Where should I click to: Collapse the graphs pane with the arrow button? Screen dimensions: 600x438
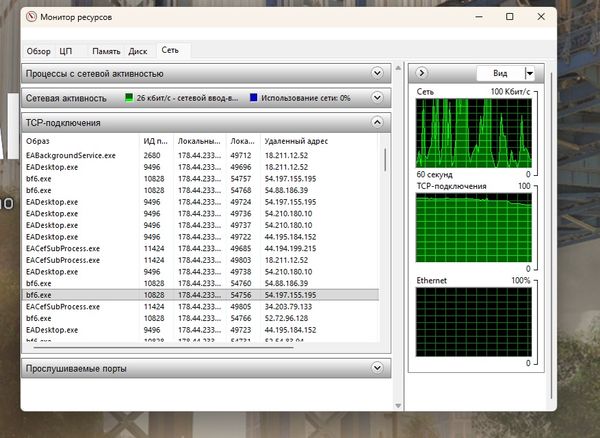coord(422,73)
